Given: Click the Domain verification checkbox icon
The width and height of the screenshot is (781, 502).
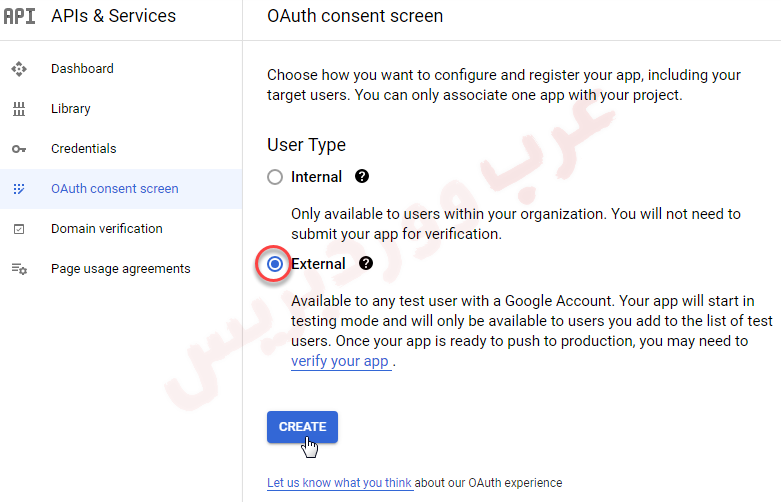Looking at the screenshot, I should pyautogui.click(x=19, y=229).
